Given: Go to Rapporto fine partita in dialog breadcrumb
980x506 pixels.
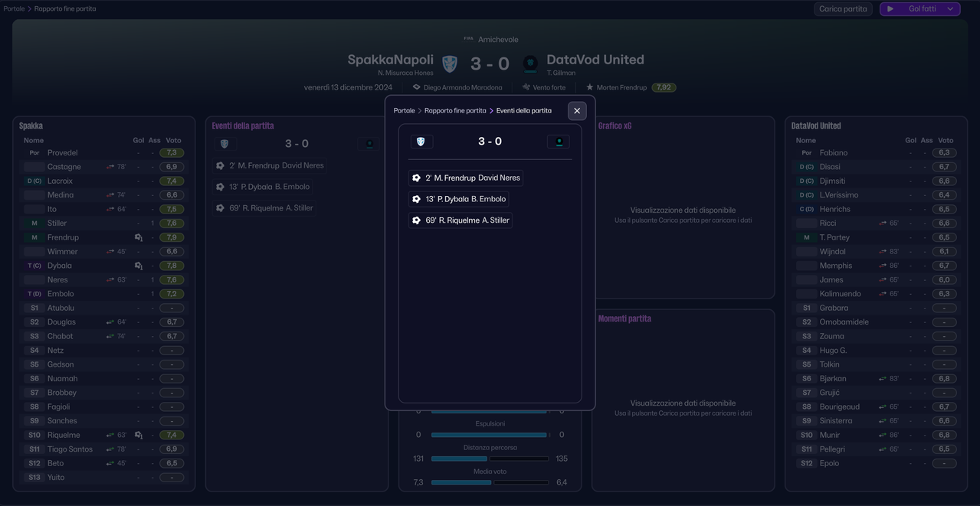Looking at the screenshot, I should (455, 111).
